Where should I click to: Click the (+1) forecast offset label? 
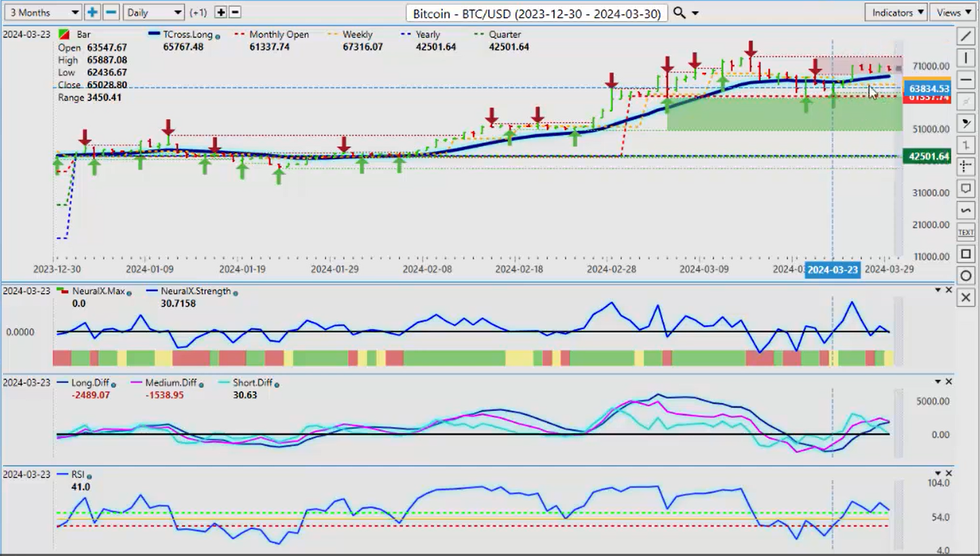pos(198,13)
